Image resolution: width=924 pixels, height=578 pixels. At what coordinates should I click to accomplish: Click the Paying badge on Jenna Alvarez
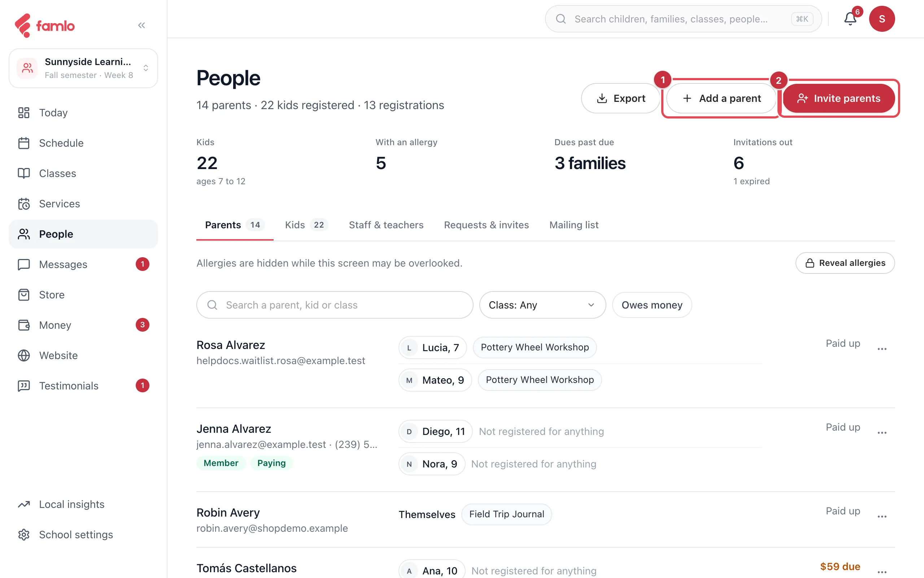[x=271, y=463]
